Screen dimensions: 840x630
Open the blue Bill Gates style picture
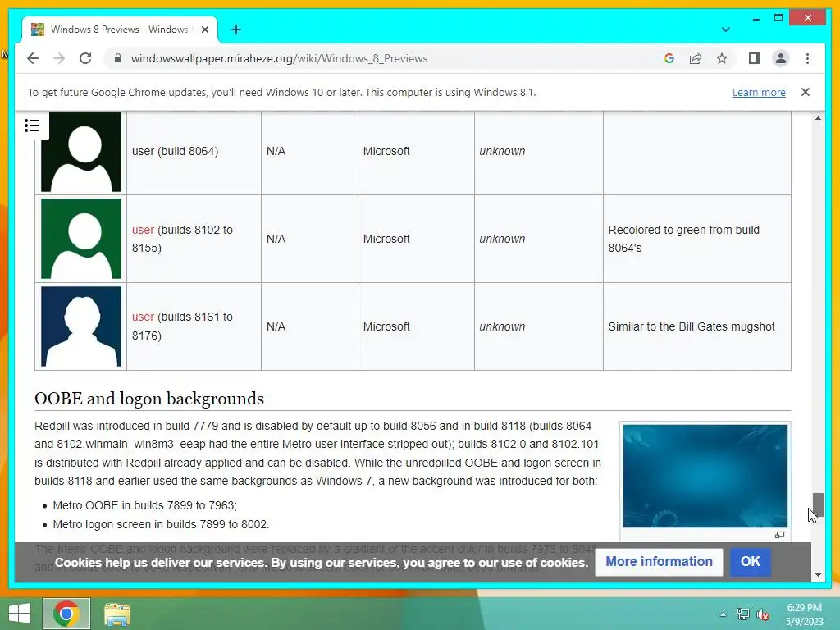click(81, 326)
